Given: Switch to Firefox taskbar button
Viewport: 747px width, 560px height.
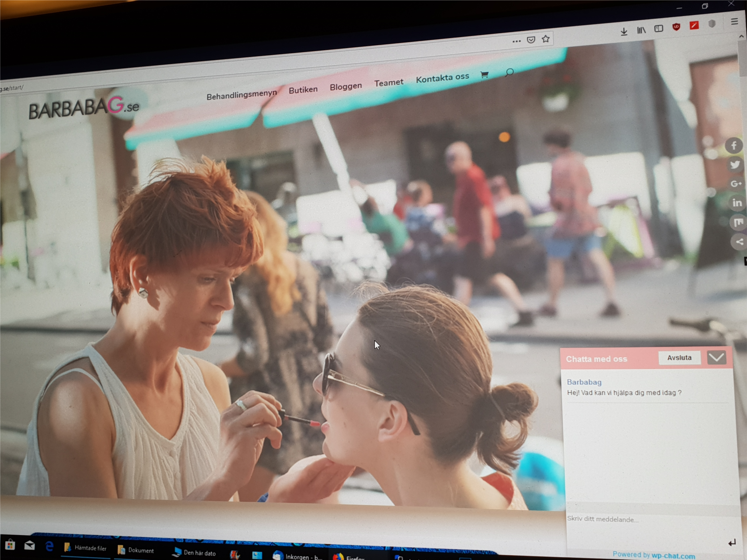Looking at the screenshot, I should pyautogui.click(x=349, y=557).
